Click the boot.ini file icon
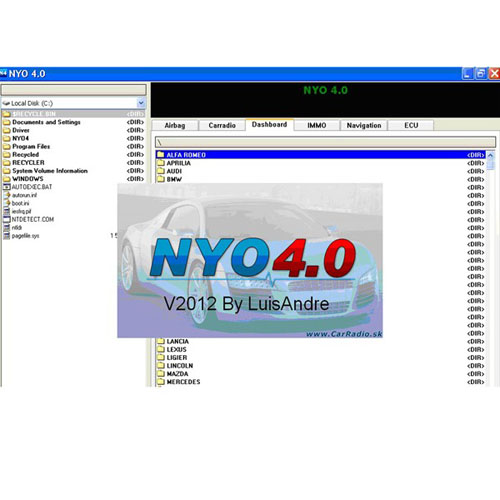The image size is (500, 500). [7, 203]
